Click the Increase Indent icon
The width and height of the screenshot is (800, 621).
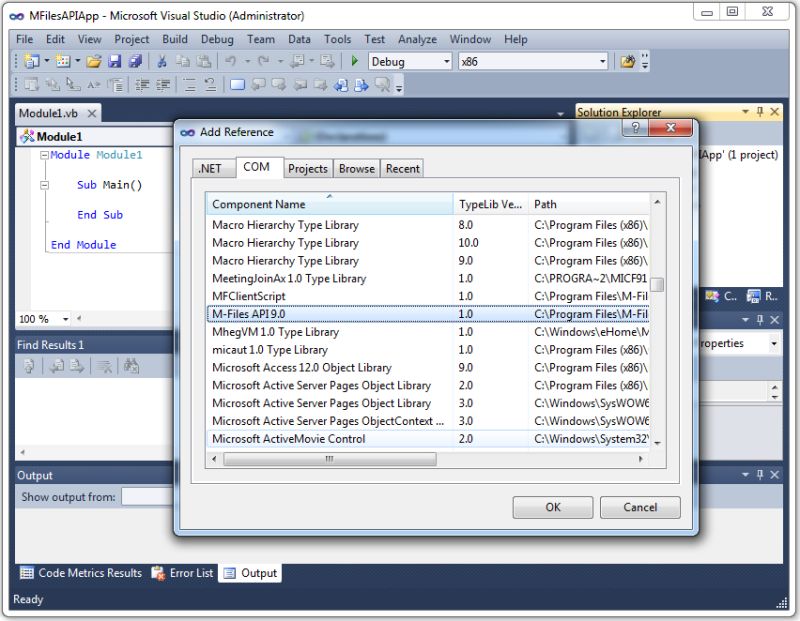click(163, 85)
